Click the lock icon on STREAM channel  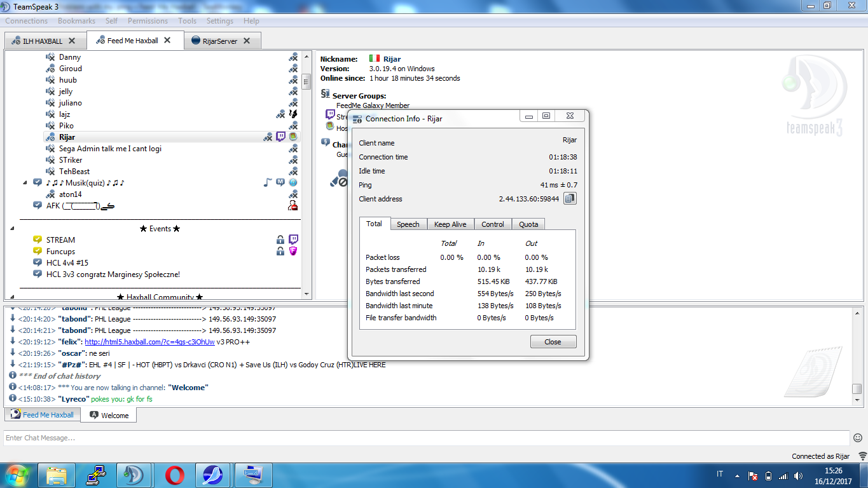coord(280,240)
